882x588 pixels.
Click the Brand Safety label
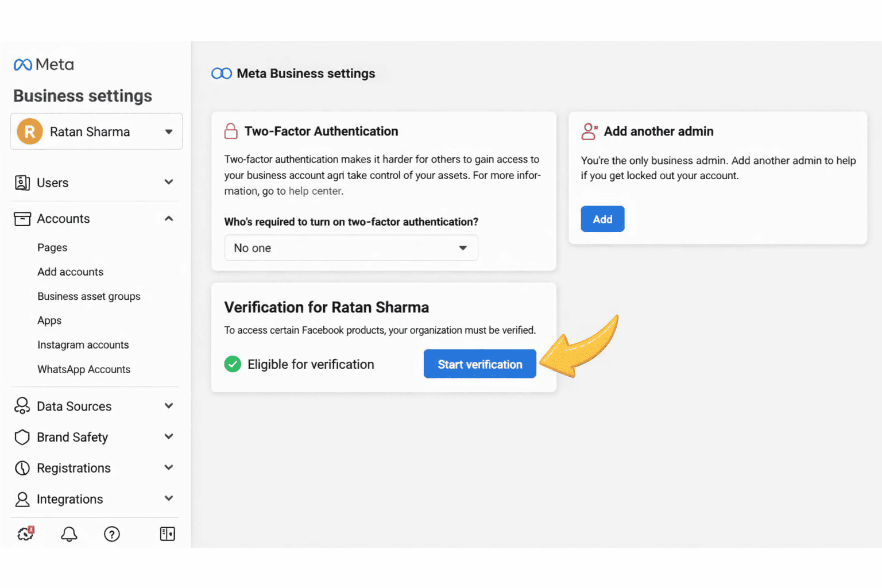[72, 437]
